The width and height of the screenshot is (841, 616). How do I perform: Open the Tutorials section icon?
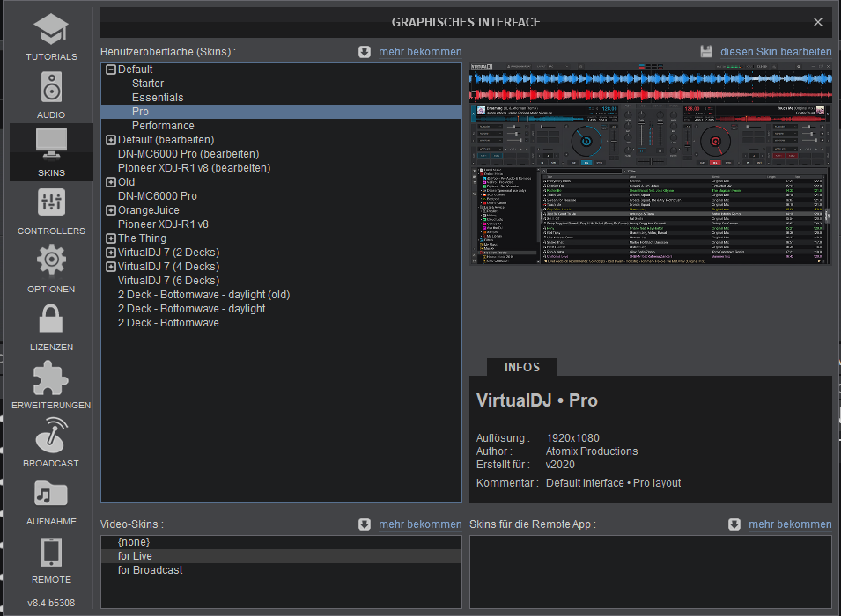(x=51, y=30)
